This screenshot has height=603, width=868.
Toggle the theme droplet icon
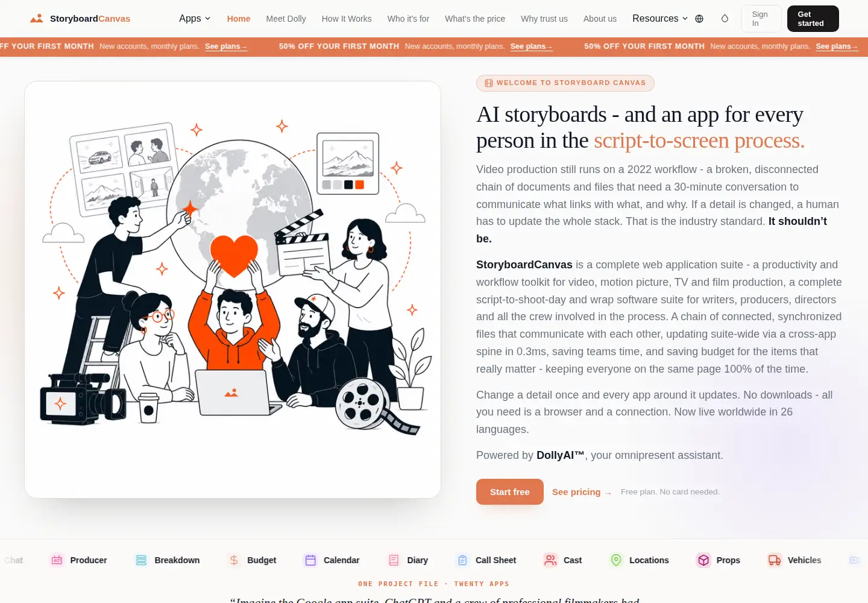(725, 19)
